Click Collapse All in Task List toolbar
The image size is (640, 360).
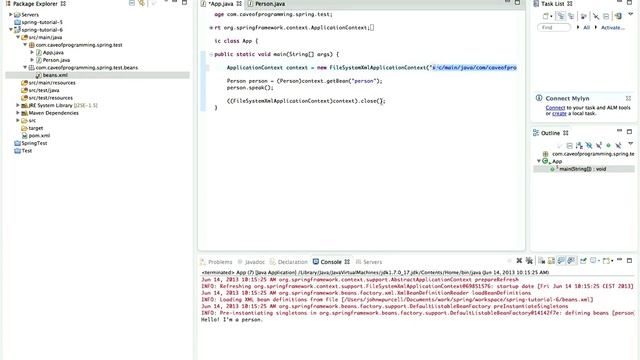606,16
